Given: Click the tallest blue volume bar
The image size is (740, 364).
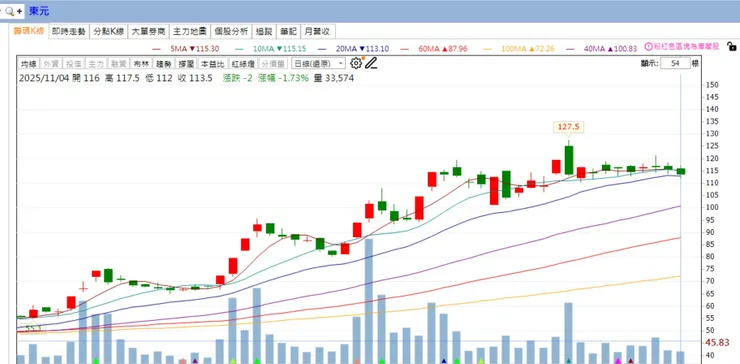Looking at the screenshot, I should (x=369, y=301).
